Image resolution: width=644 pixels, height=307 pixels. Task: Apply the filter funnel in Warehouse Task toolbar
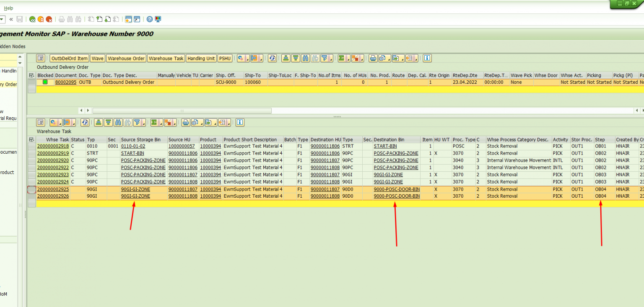click(138, 122)
